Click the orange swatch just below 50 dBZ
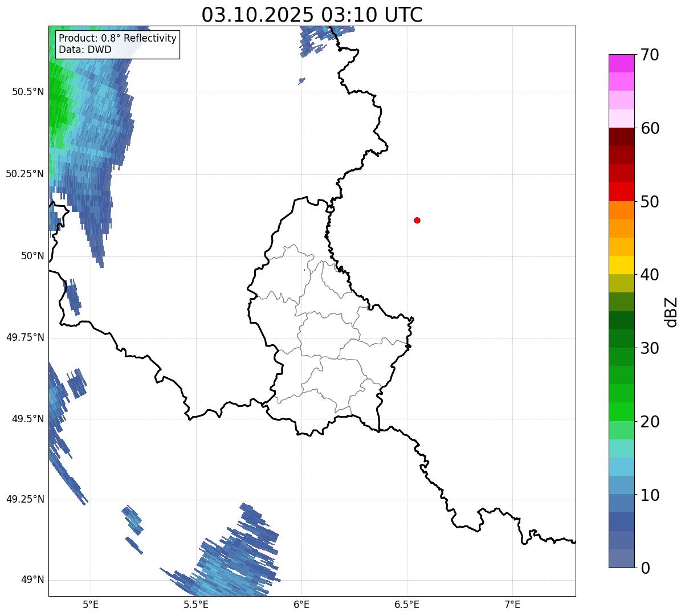 [622, 210]
